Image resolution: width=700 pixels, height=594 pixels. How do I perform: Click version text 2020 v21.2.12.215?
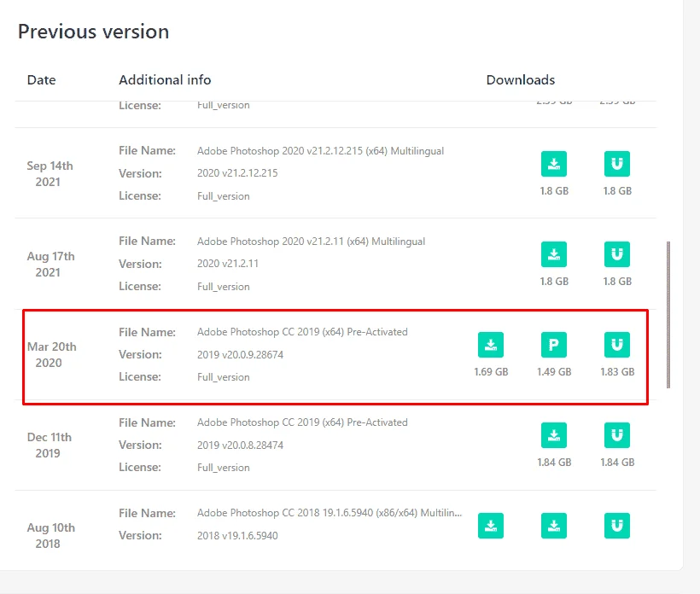pyautogui.click(x=237, y=173)
